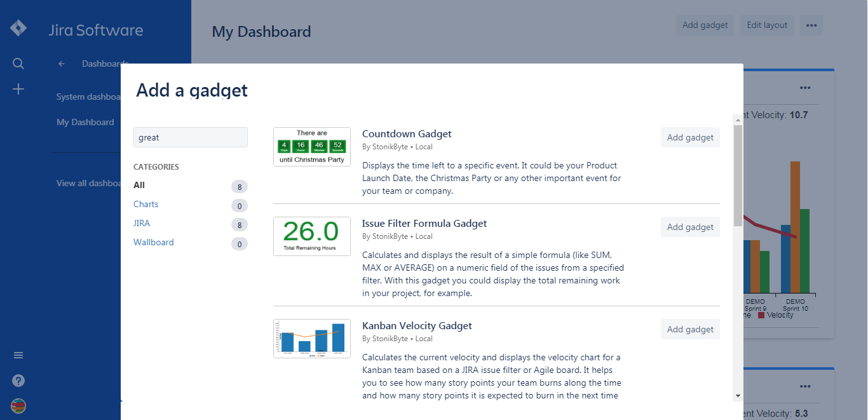Click the Jira logo icon

point(18,28)
